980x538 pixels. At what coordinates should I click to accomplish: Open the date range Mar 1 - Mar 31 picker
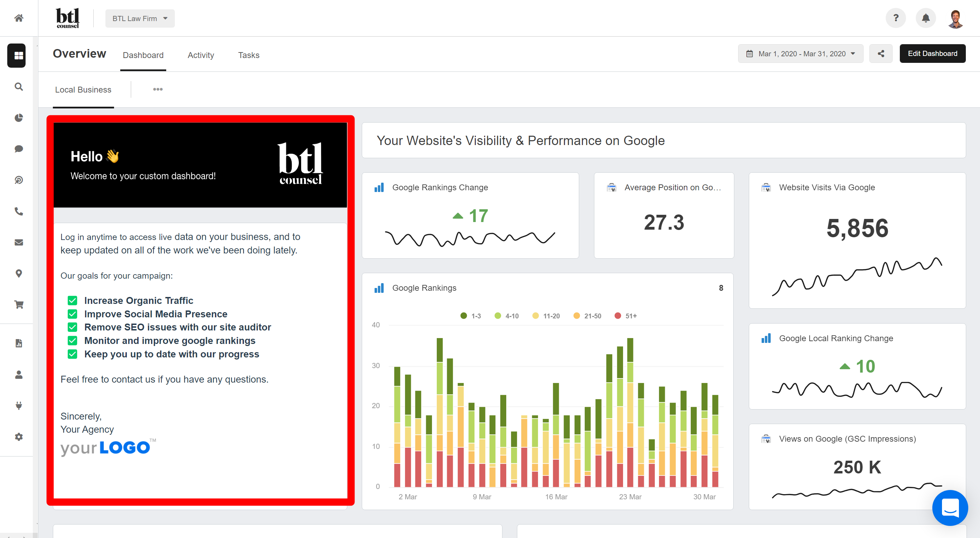[x=800, y=54]
